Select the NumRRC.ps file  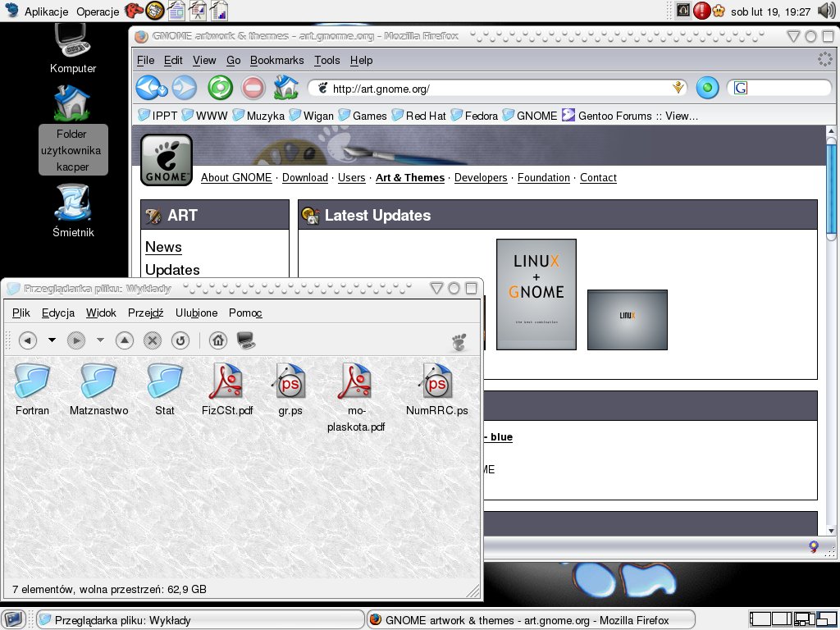click(x=436, y=390)
